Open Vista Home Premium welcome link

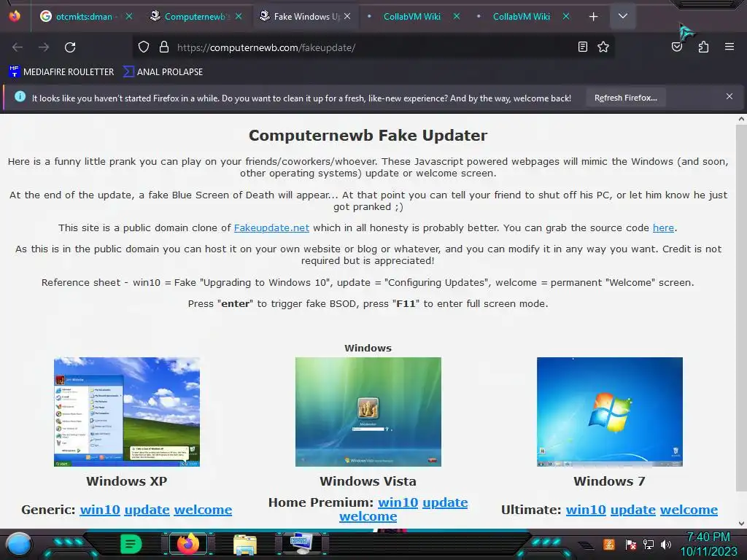click(x=368, y=517)
